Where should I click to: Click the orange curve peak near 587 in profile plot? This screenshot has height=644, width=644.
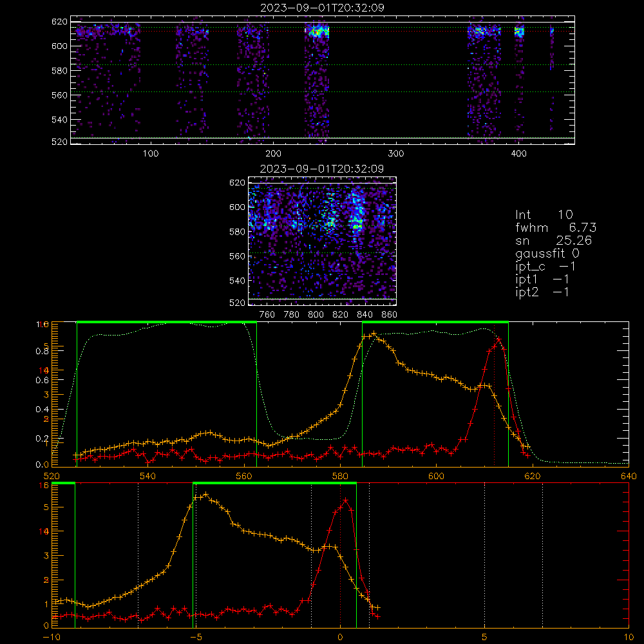coord(374,333)
